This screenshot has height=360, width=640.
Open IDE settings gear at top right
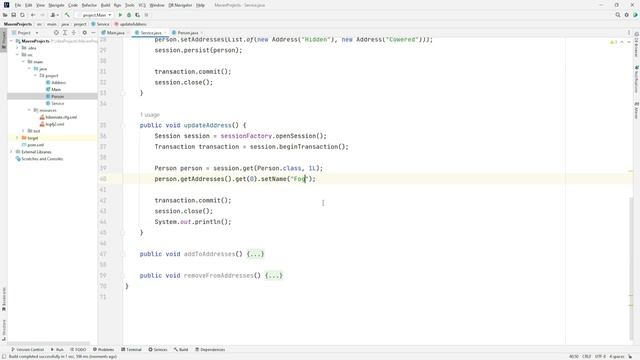[x=627, y=15]
